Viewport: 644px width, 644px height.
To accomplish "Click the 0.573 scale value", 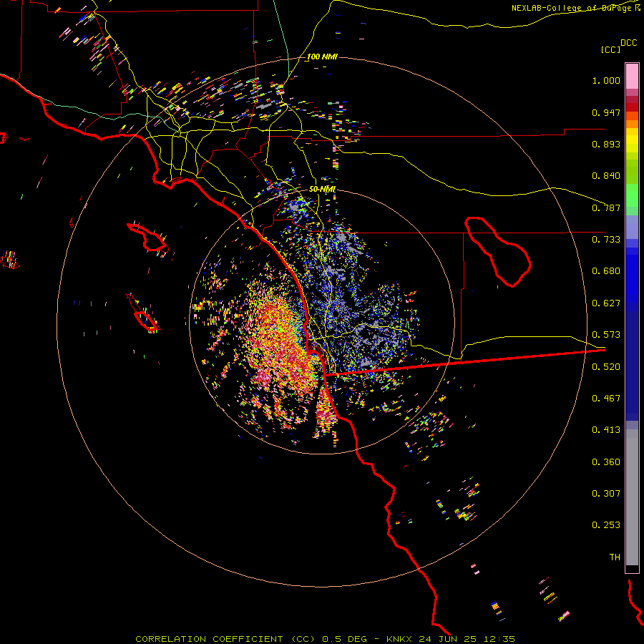I will 606,335.
